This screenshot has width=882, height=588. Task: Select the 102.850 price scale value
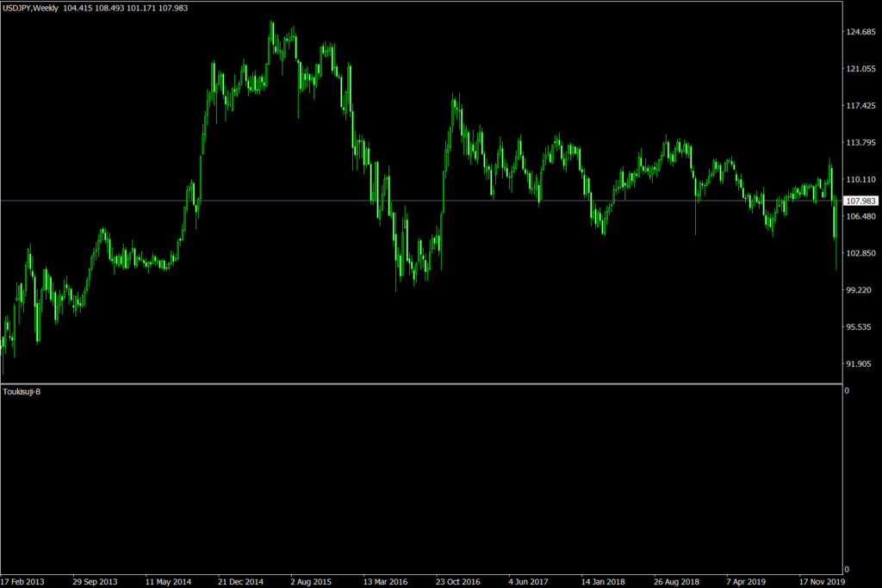tap(861, 254)
